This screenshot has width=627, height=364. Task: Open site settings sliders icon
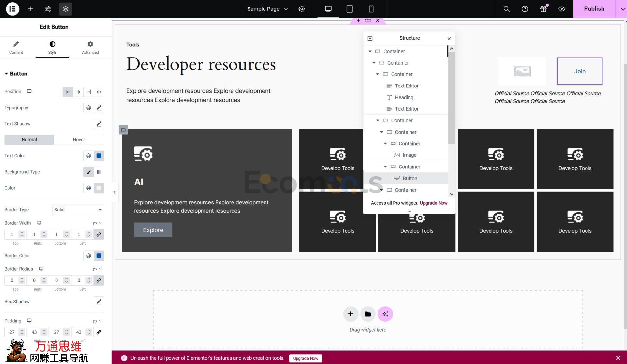pyautogui.click(x=48, y=9)
